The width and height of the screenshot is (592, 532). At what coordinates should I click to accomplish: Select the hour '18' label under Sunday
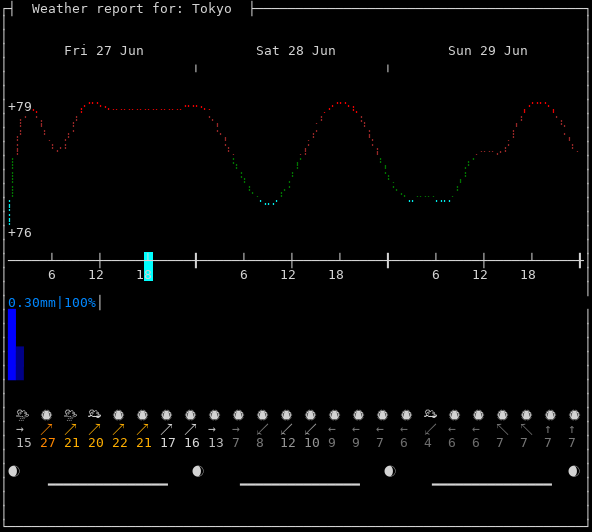[528, 274]
